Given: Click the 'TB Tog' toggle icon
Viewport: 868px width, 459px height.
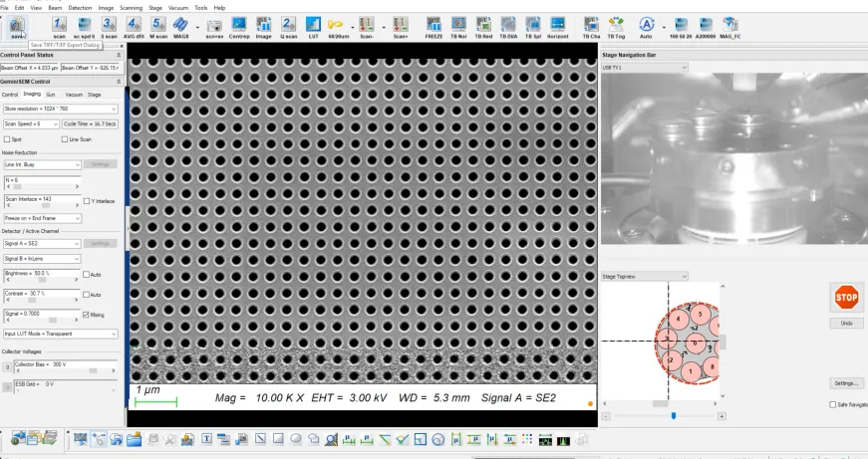Looking at the screenshot, I should pyautogui.click(x=616, y=27).
